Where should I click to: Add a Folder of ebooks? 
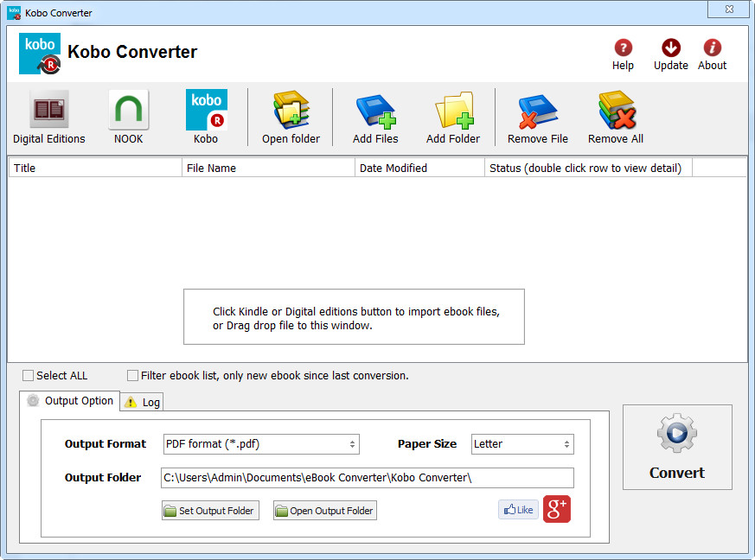click(x=453, y=117)
